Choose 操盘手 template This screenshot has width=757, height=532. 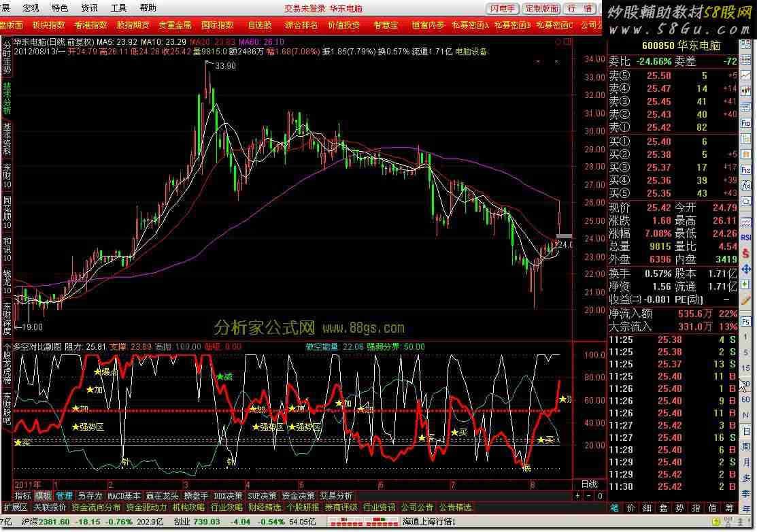pyautogui.click(x=195, y=496)
